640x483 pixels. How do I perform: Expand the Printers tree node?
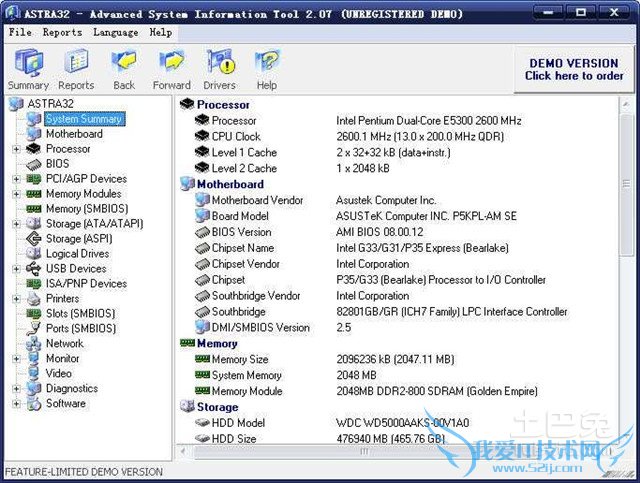point(16,299)
